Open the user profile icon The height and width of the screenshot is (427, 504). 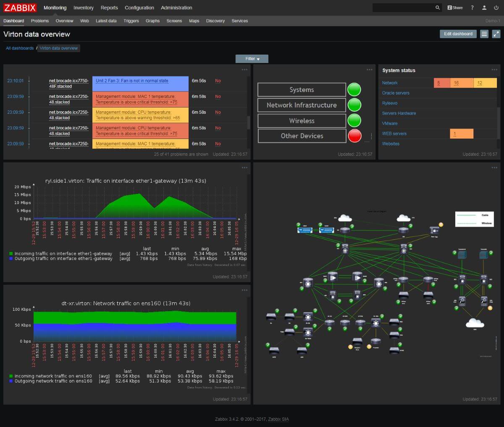tap(484, 8)
